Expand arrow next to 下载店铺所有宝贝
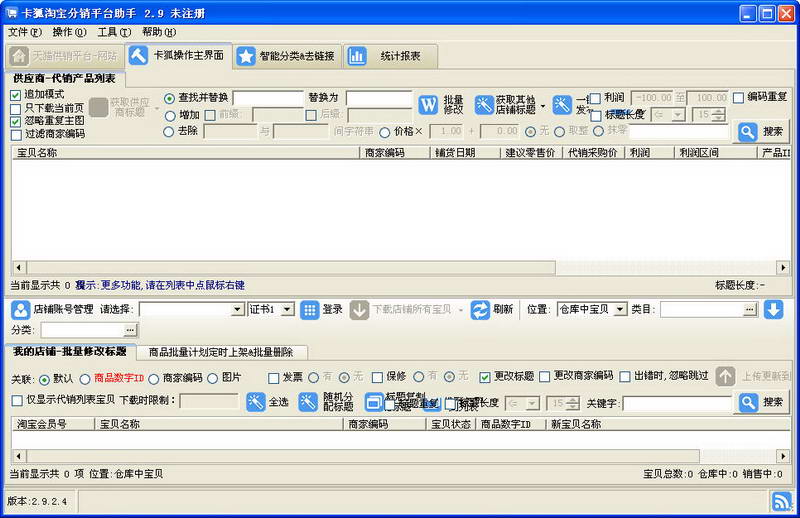This screenshot has width=800, height=518. [x=461, y=311]
